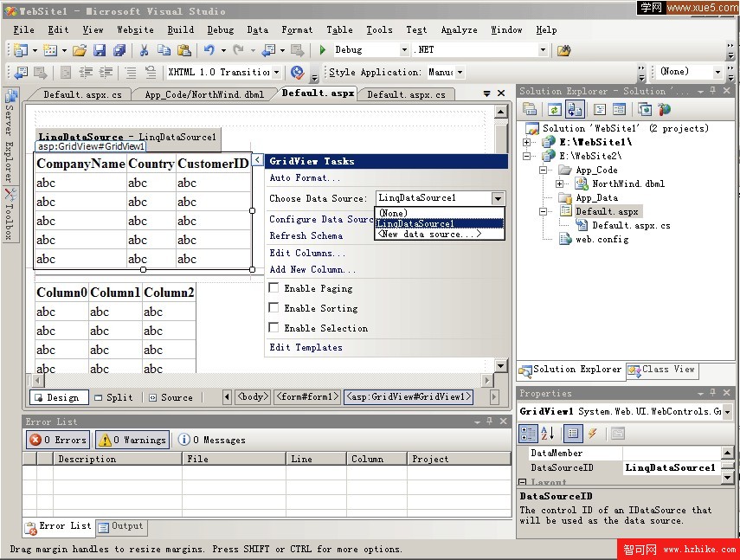
Task: Click Add New Column link
Action: (x=312, y=269)
